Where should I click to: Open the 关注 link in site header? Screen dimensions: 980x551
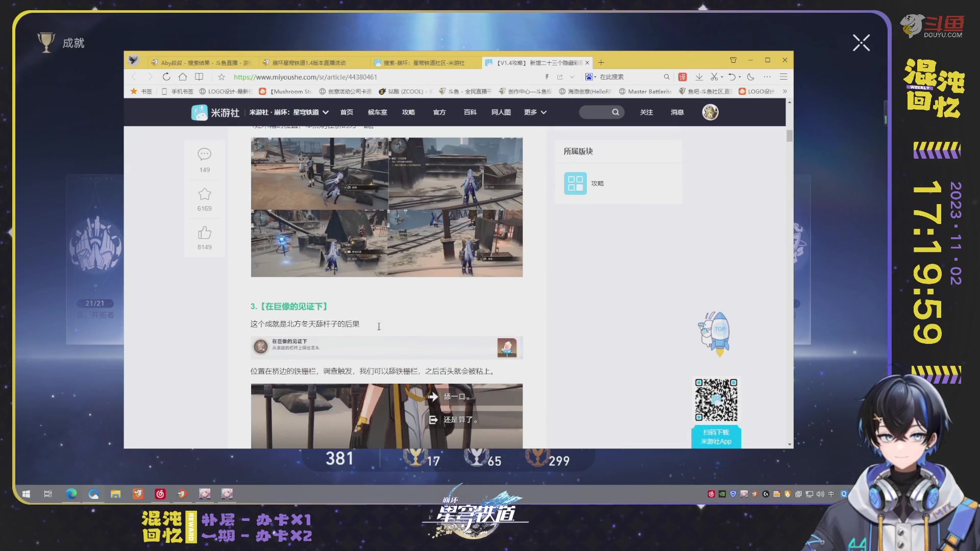click(646, 112)
